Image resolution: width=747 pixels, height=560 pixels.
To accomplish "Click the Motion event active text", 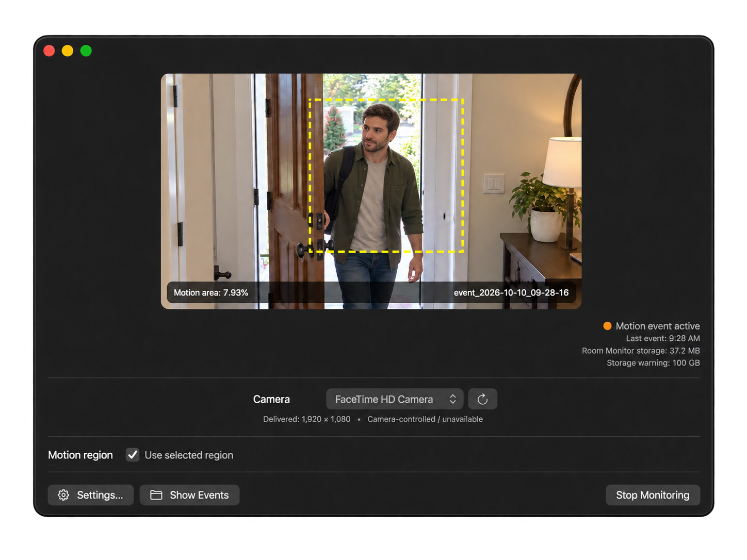I will tap(658, 326).
